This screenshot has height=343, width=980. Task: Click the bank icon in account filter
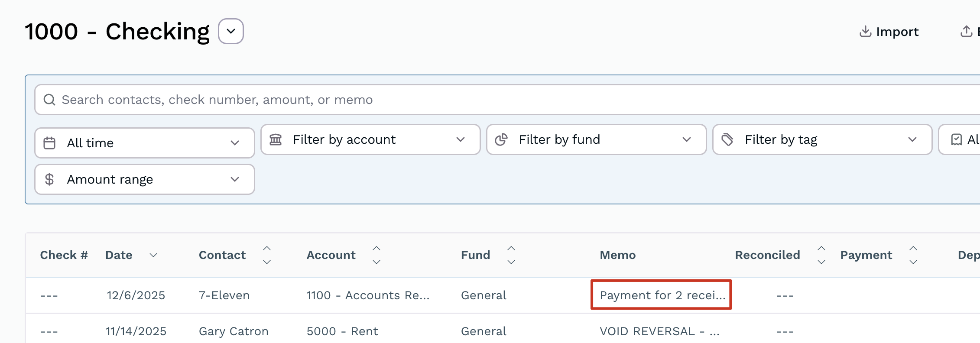tap(276, 139)
